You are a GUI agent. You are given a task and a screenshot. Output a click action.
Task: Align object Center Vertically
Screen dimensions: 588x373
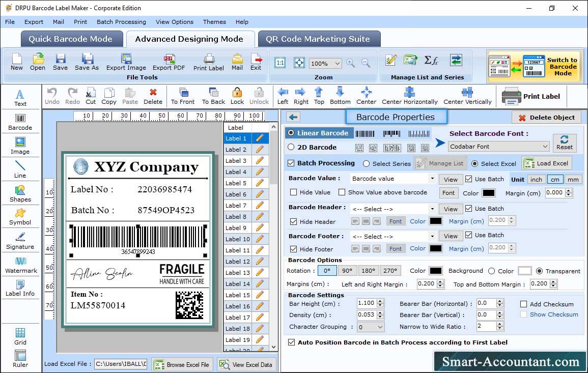click(x=467, y=96)
